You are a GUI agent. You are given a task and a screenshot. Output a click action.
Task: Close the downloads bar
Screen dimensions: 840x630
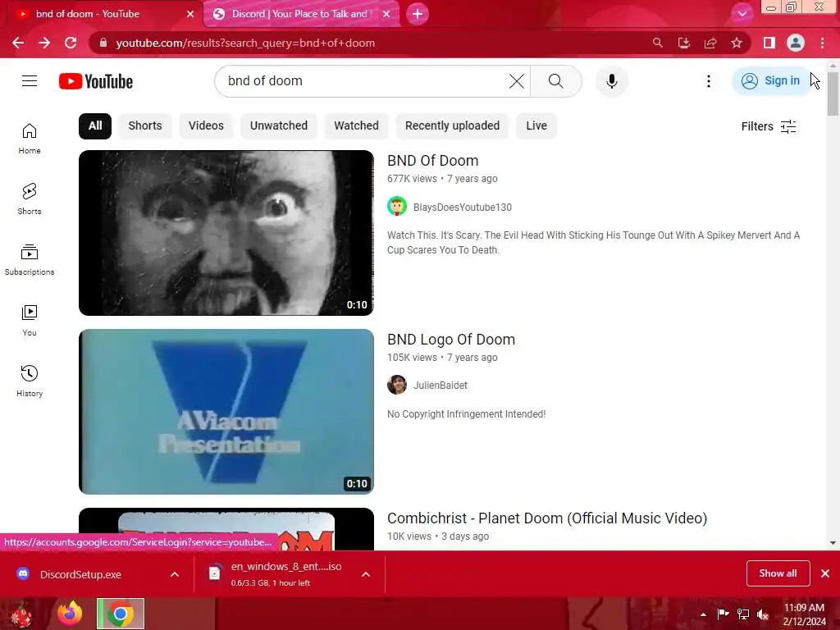[x=825, y=573]
